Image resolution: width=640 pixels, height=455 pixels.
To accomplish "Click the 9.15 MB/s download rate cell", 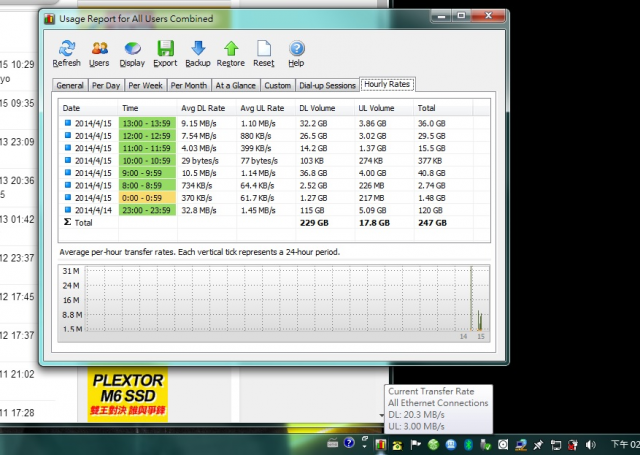I will click(x=199, y=123).
